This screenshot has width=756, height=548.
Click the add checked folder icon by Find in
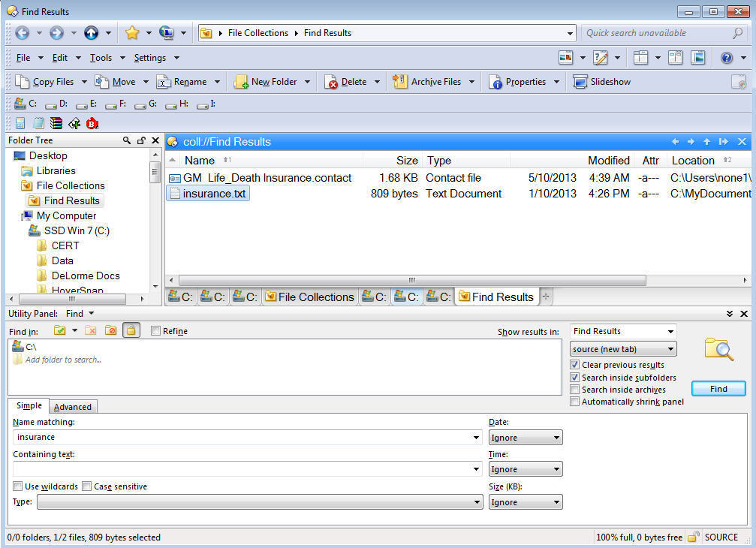60,330
